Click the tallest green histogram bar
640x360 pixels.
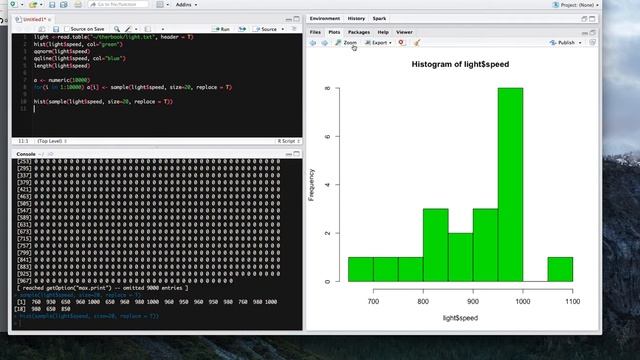[510, 184]
